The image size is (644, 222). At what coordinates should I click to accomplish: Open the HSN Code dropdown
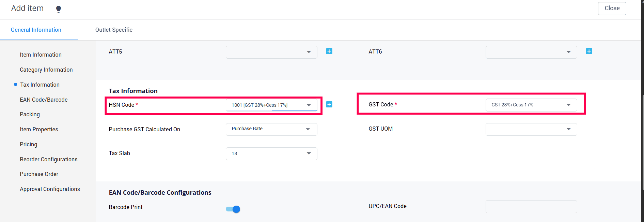[x=271, y=105]
